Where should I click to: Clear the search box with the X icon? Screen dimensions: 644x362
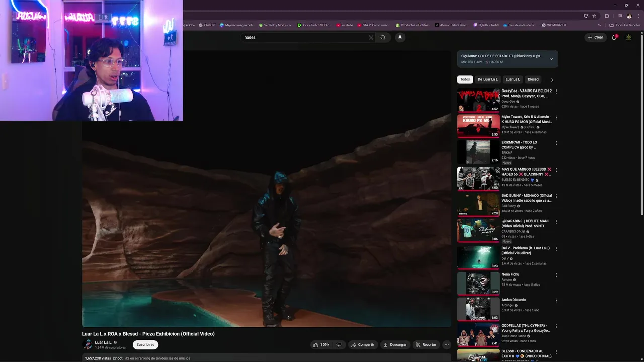(x=371, y=37)
